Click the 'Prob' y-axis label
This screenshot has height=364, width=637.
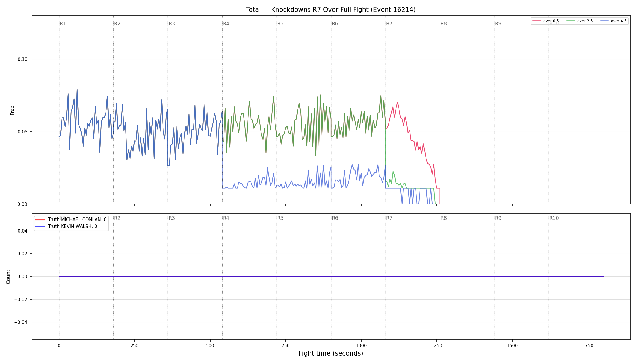tap(12, 110)
